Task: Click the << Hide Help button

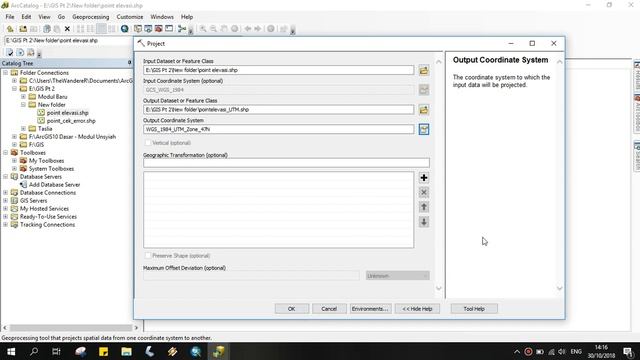Action: point(417,309)
